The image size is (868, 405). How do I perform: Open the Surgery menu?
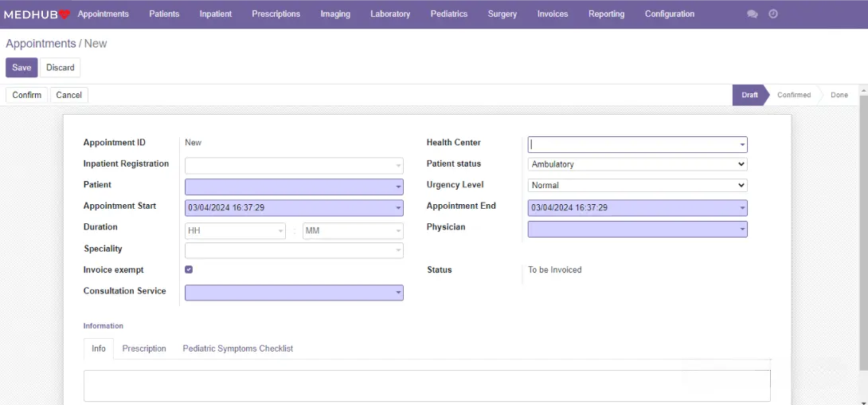coord(502,14)
